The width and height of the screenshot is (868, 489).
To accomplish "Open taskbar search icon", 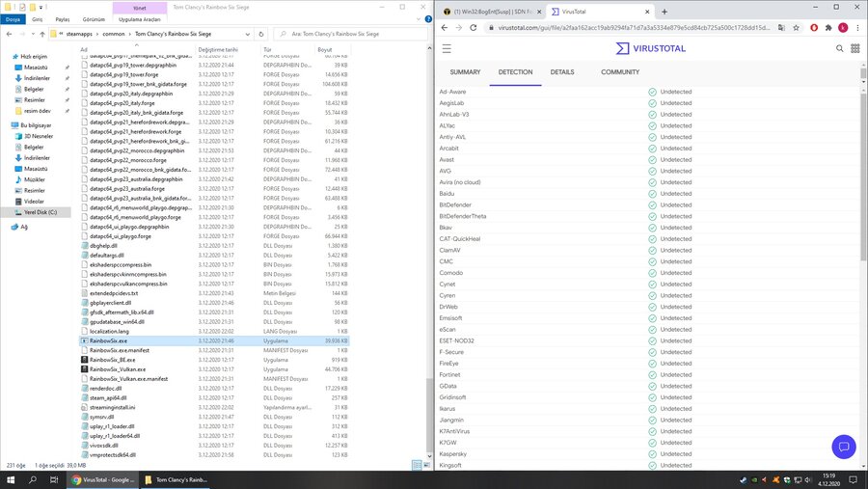I will point(33,480).
